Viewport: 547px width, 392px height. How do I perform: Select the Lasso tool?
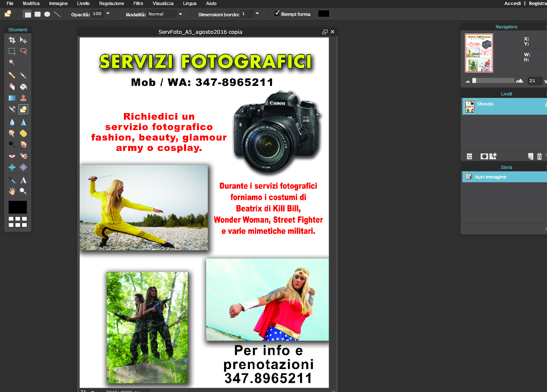pyautogui.click(x=23, y=51)
